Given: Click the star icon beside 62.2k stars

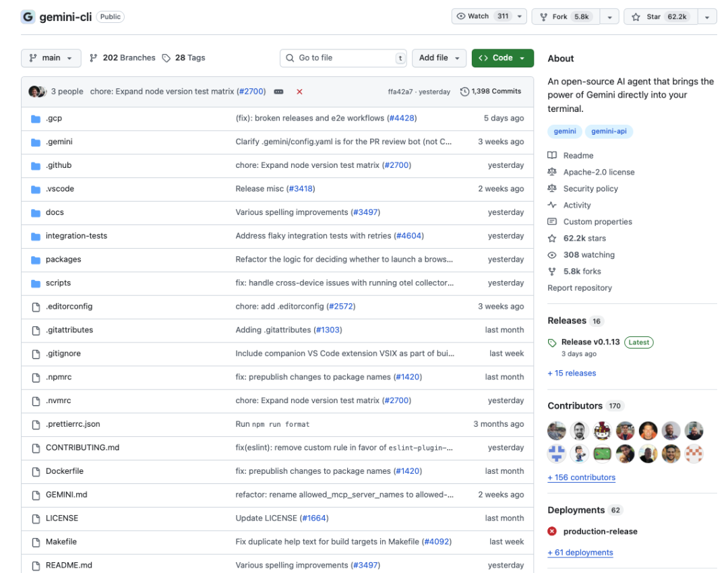Looking at the screenshot, I should (x=552, y=238).
